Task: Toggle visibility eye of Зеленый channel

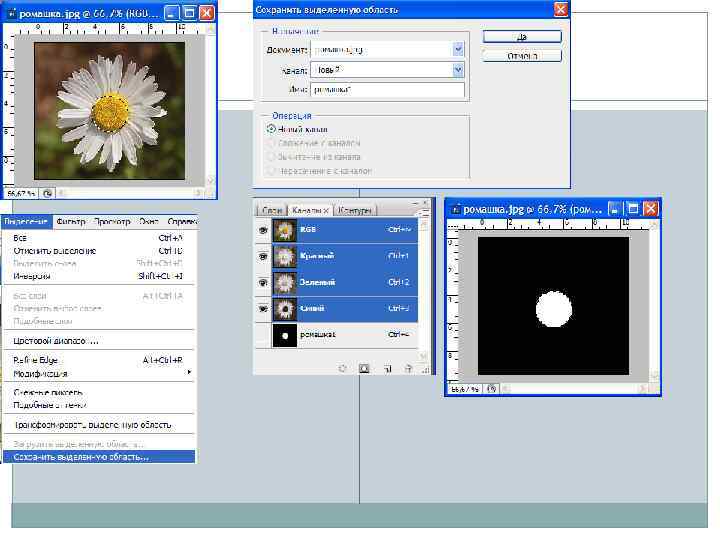Action: 263,282
